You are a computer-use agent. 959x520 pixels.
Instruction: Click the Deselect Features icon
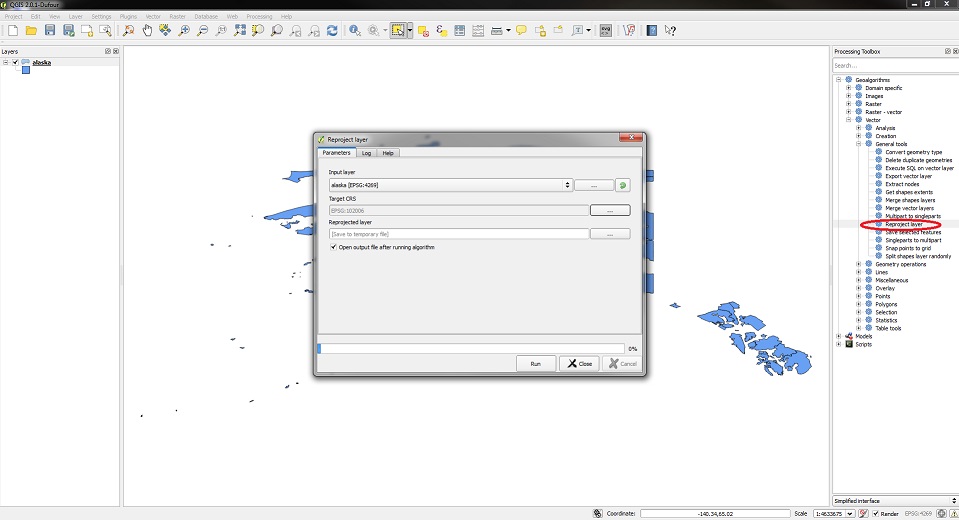[423, 30]
